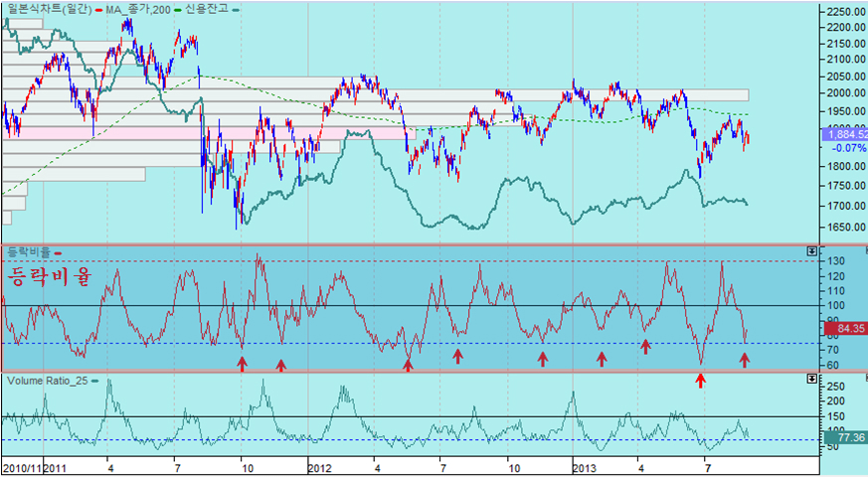868x477 pixels.
Task: Click the 2012 label on the time axis
Action: tap(319, 466)
